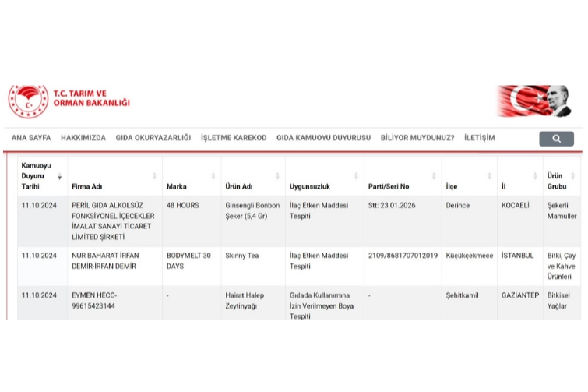This screenshot has width=588, height=392.
Task: Sort table by İlçe arrows
Action: point(489,176)
